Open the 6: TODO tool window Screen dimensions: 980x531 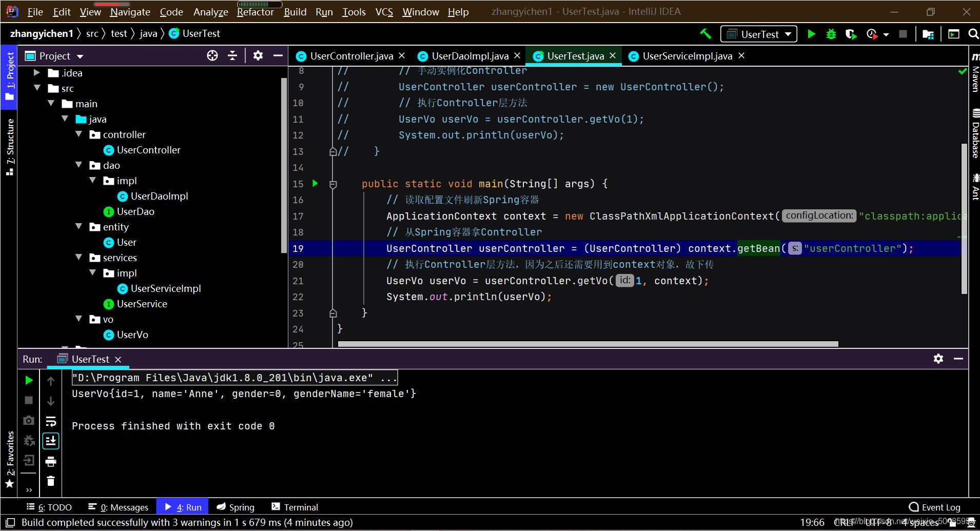49,507
